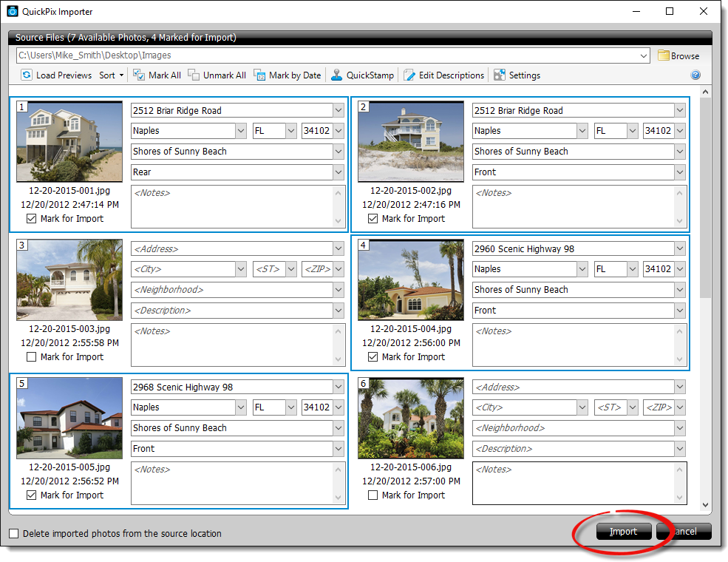Image resolution: width=728 pixels, height=562 pixels.
Task: Click the vertical scrollbar down arrow
Action: coord(706,502)
